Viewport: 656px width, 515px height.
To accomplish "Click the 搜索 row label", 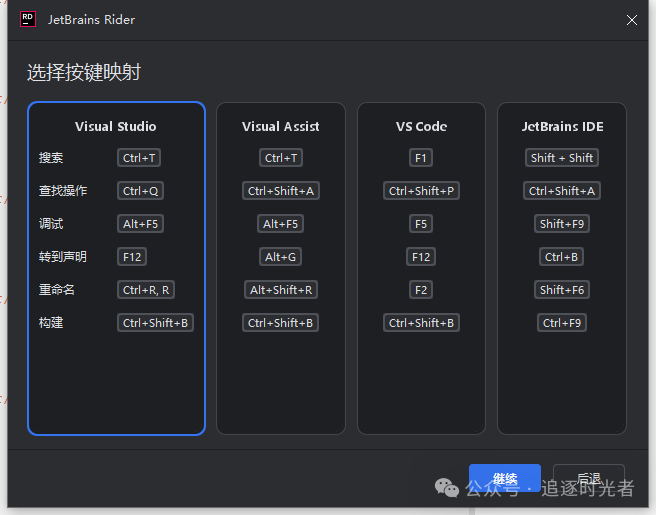I will tap(51, 158).
